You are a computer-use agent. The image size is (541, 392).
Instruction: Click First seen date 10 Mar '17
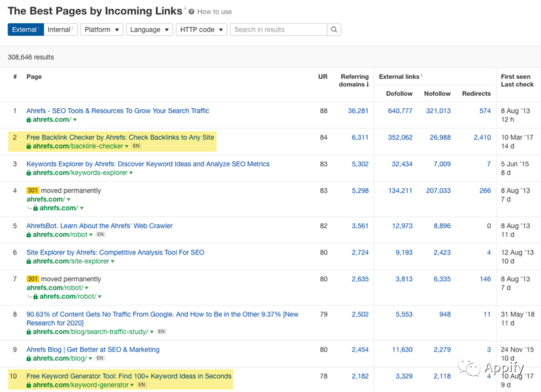click(517, 137)
